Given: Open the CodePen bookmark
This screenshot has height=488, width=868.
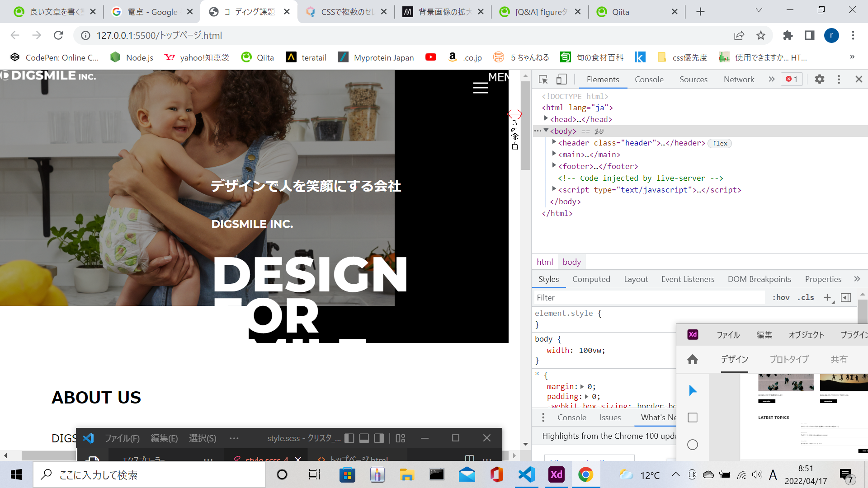Looking at the screenshot, I should click(x=55, y=57).
